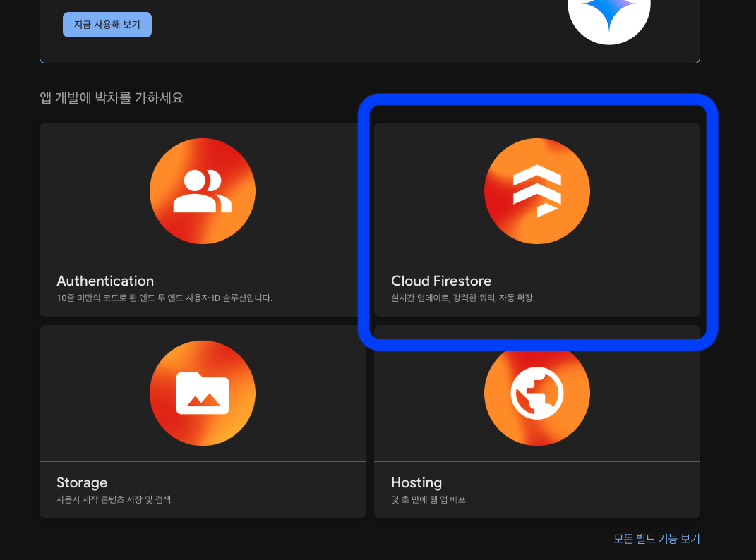Click the 몇 초 만에 웹 앱 배포 text

click(x=428, y=499)
